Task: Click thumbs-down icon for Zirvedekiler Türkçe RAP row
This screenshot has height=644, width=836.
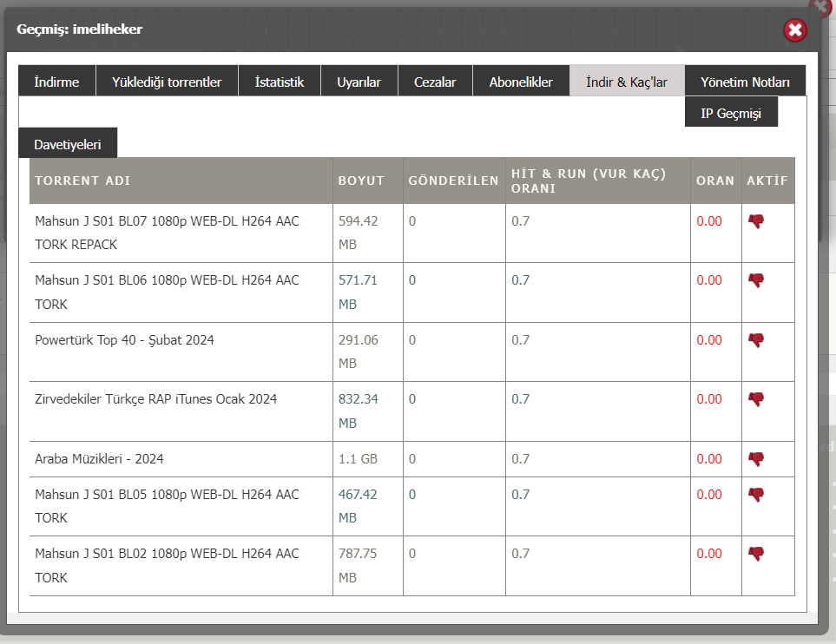Action: click(x=756, y=399)
